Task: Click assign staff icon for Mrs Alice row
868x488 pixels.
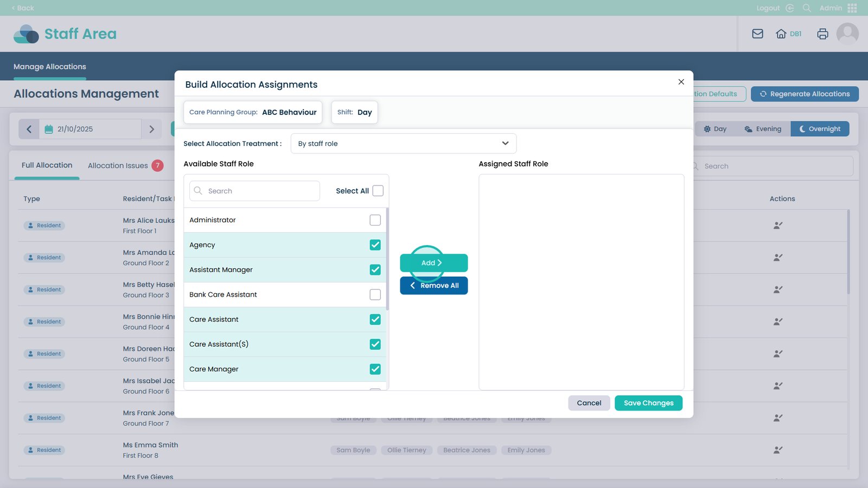Action: click(778, 226)
